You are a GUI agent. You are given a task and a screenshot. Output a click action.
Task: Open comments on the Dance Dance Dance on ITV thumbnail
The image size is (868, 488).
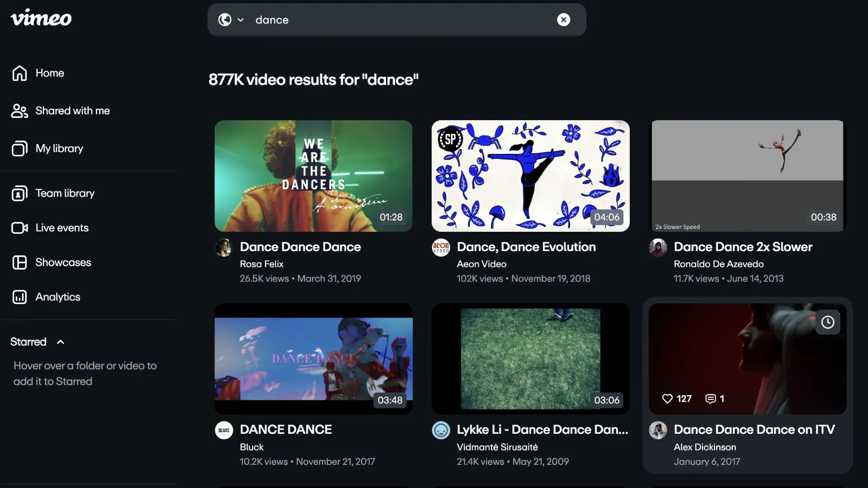711,399
